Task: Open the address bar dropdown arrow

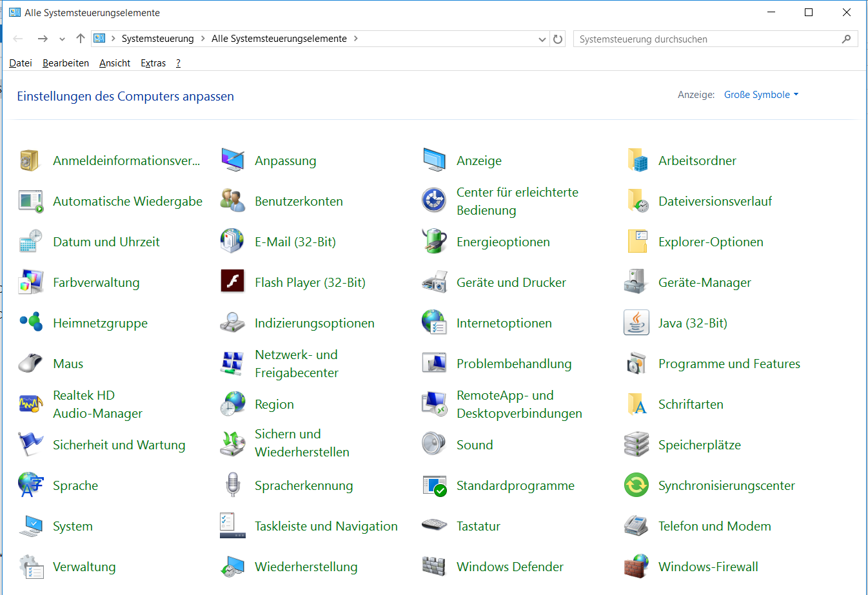Action: point(542,39)
